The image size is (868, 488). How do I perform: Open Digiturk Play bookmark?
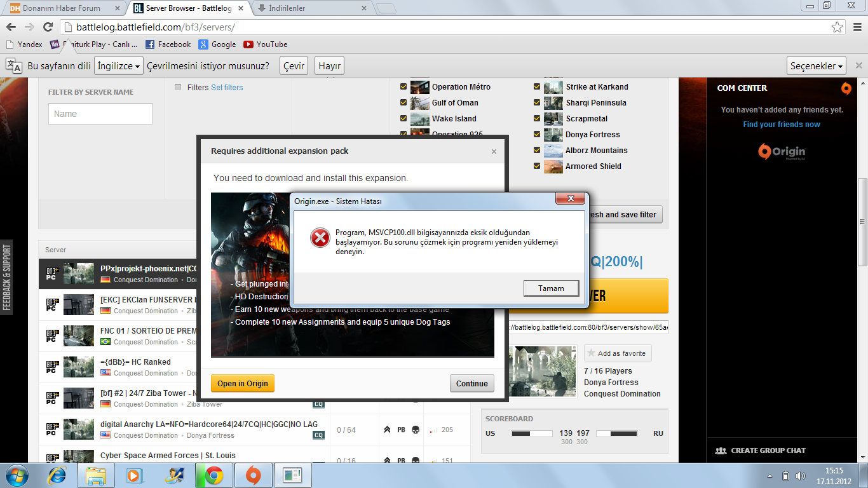point(94,44)
